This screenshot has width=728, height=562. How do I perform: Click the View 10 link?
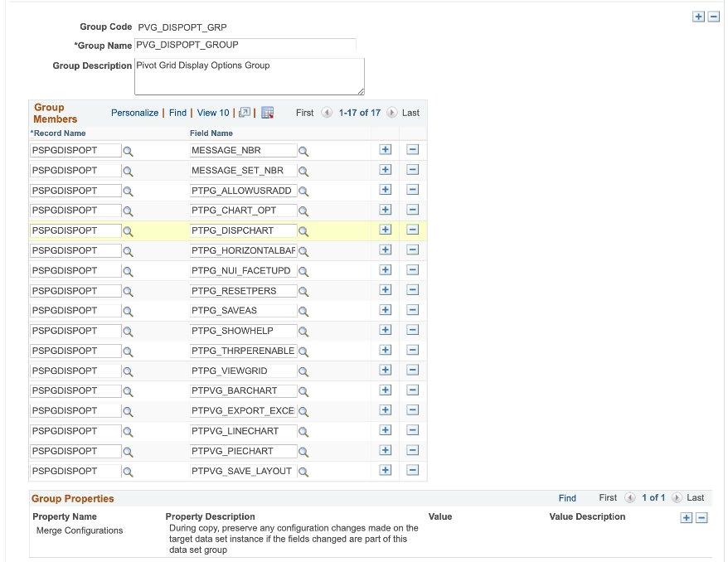click(x=213, y=113)
